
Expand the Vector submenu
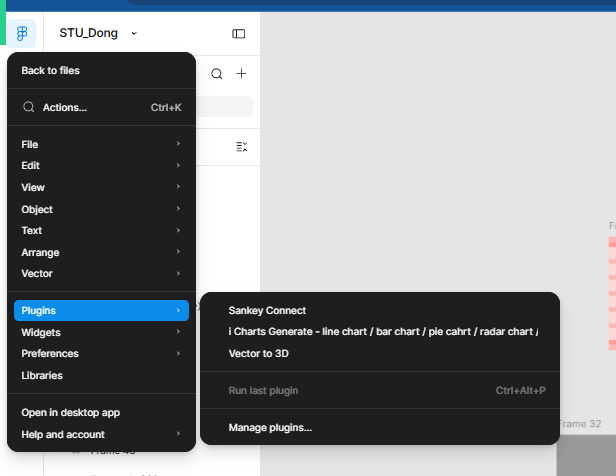[101, 273]
